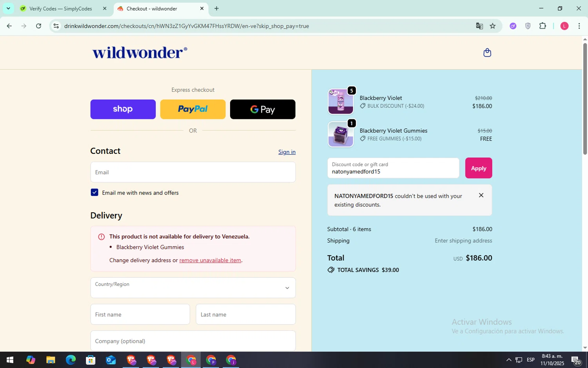Click the shield extension icon
Viewport: 588px width, 368px height.
pos(528,26)
